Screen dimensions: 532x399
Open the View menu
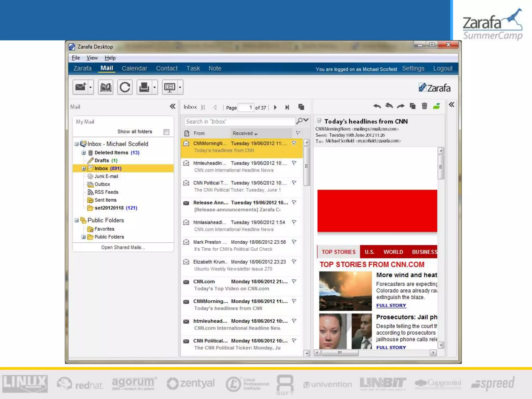tap(92, 58)
